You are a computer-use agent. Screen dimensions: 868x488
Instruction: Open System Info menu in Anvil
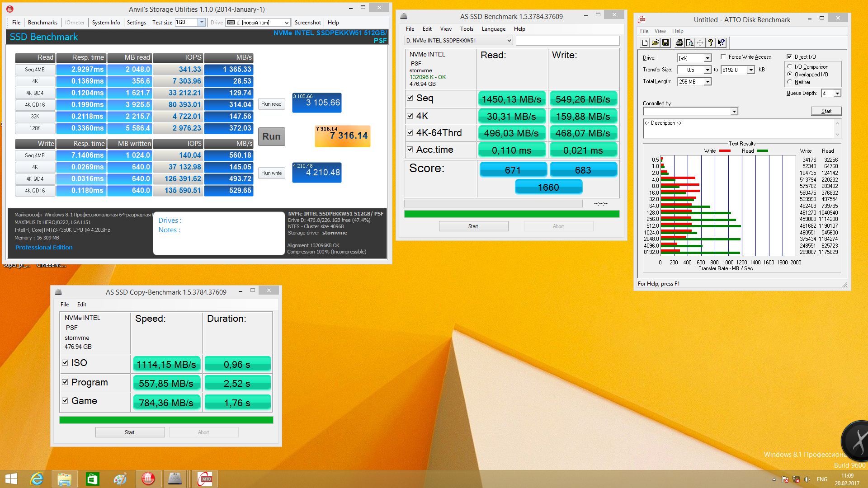[106, 23]
